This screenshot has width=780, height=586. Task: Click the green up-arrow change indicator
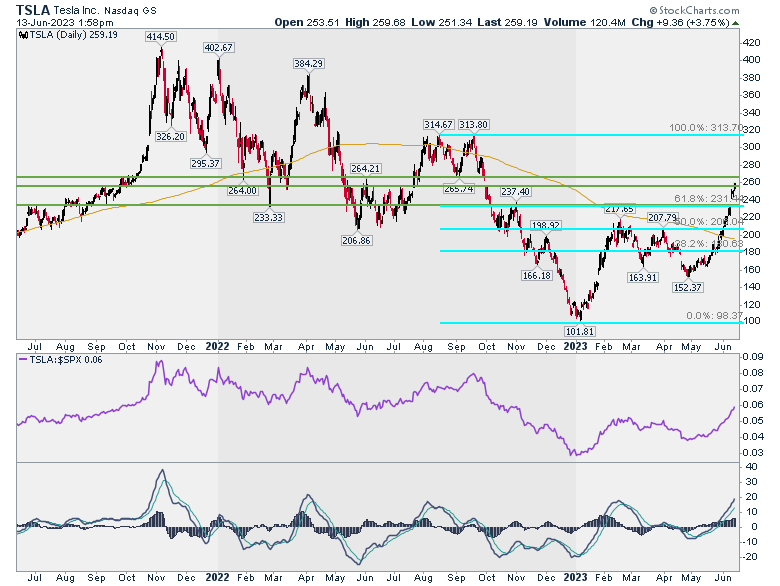pyautogui.click(x=736, y=23)
